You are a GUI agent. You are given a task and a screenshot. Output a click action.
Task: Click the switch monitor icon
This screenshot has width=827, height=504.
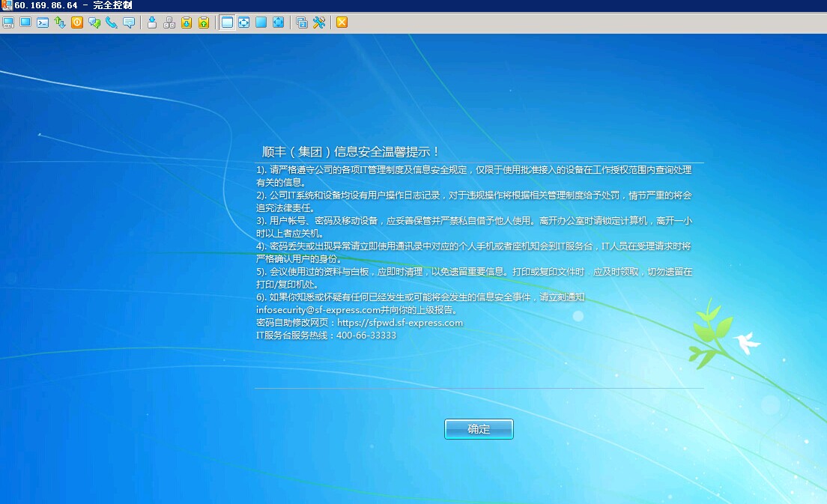point(302,22)
